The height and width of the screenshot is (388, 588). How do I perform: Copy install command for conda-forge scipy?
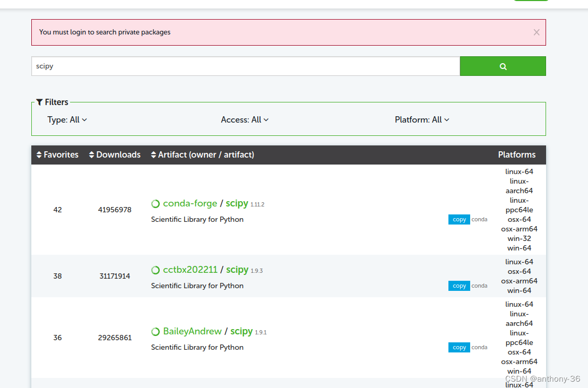tap(459, 220)
